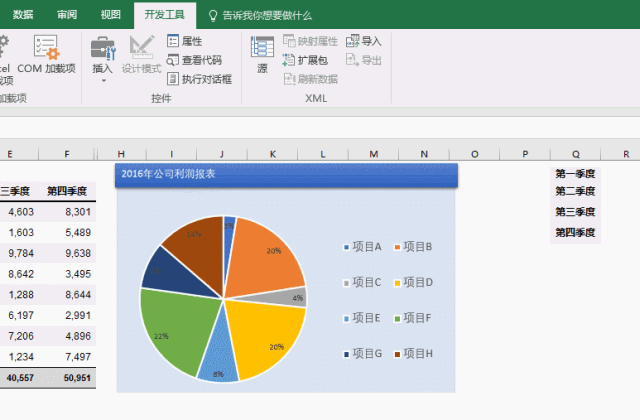Click legend entry 项目B
640x420 pixels.
413,247
